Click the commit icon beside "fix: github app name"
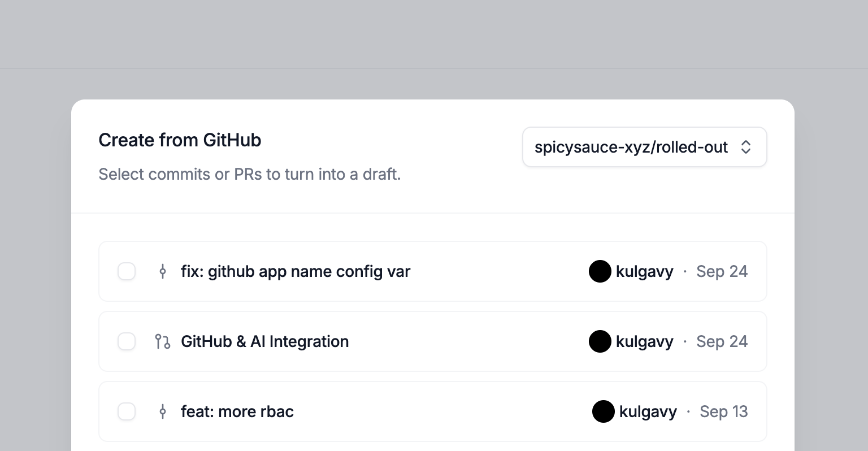 tap(163, 272)
